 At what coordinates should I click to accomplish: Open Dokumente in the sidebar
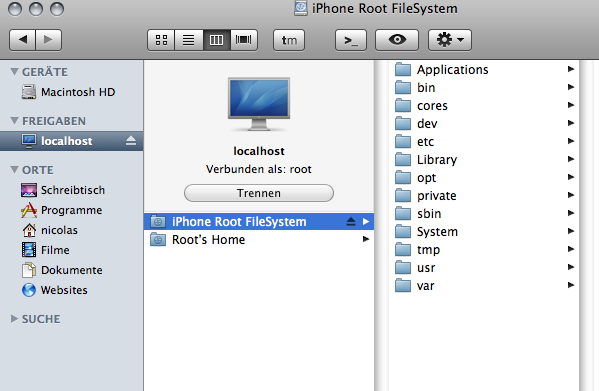(71, 270)
